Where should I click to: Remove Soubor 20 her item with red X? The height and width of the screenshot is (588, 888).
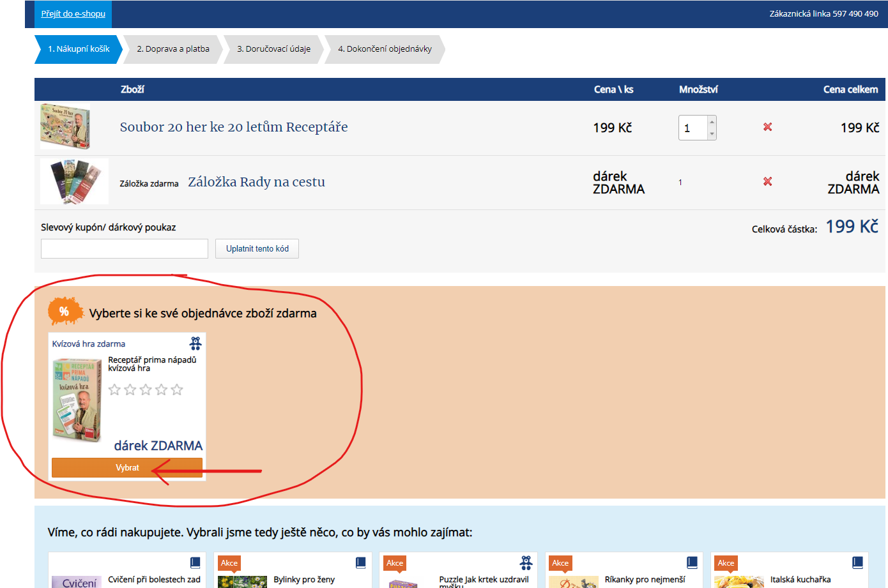coord(767,127)
